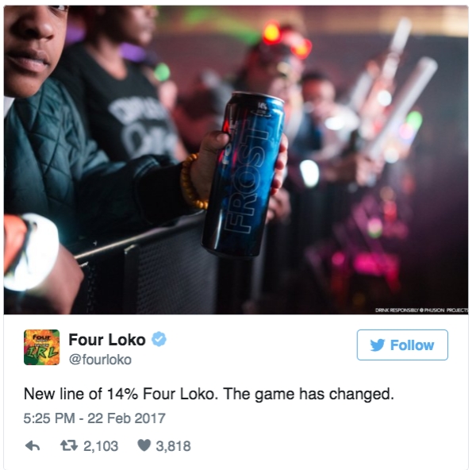Click the tweet text about 14% Four Loko
Screen dimensions: 476x470
click(x=209, y=394)
